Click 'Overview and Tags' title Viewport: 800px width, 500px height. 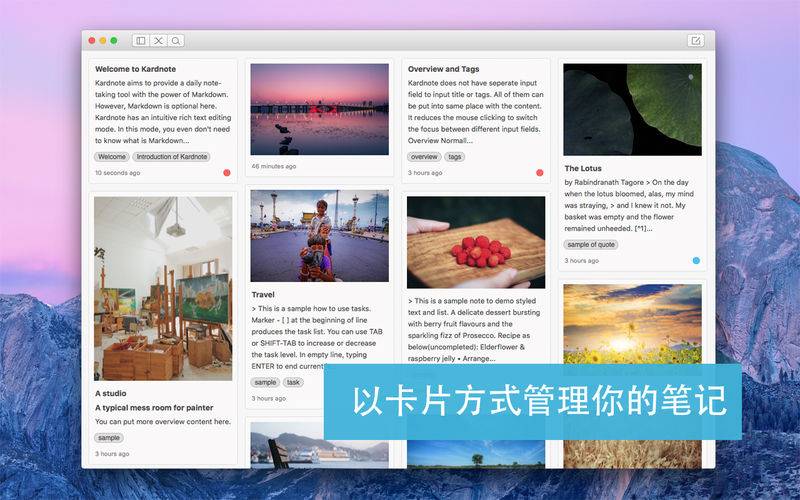(443, 69)
